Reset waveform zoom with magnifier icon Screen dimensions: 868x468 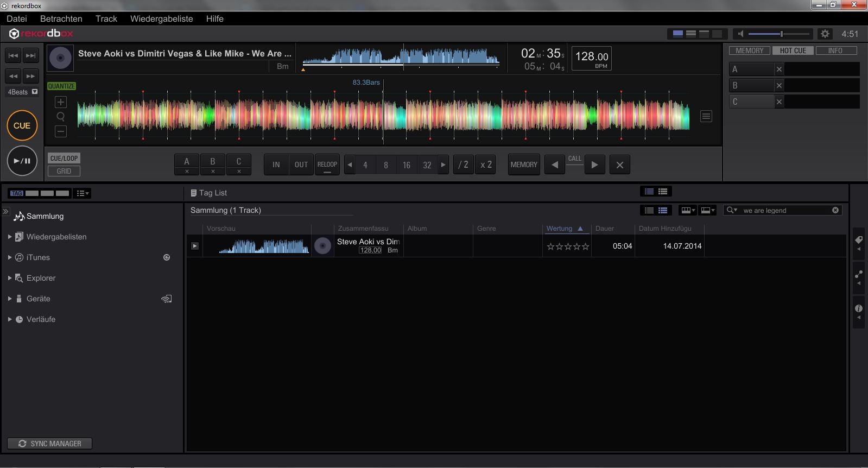(61, 117)
